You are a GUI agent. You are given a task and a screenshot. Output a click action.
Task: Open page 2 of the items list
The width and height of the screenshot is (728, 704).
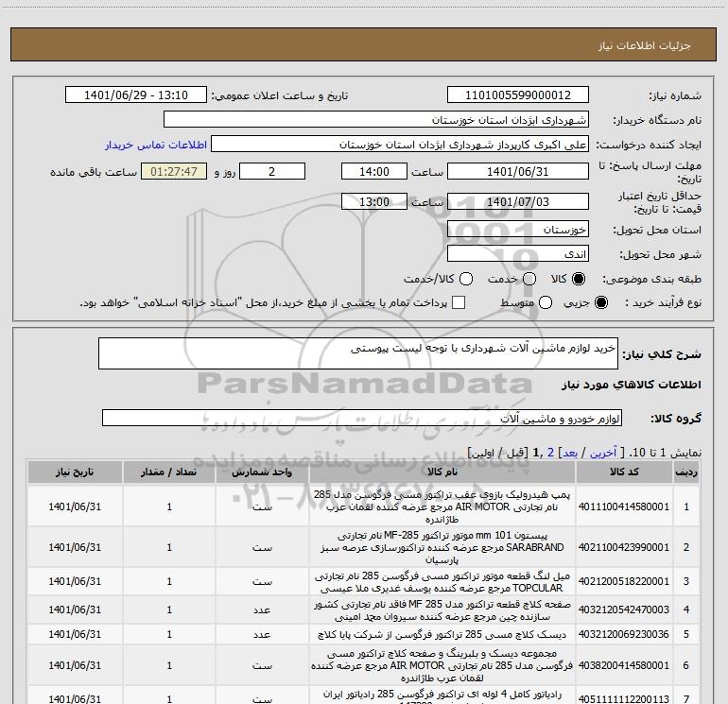point(550,453)
